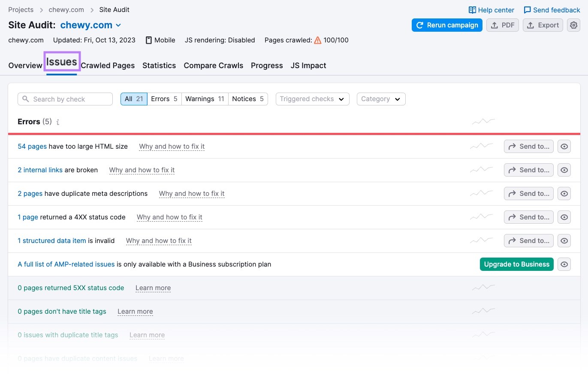Viewport: 588px width, 375px height.
Task: Select the Issues tab
Action: click(62, 62)
